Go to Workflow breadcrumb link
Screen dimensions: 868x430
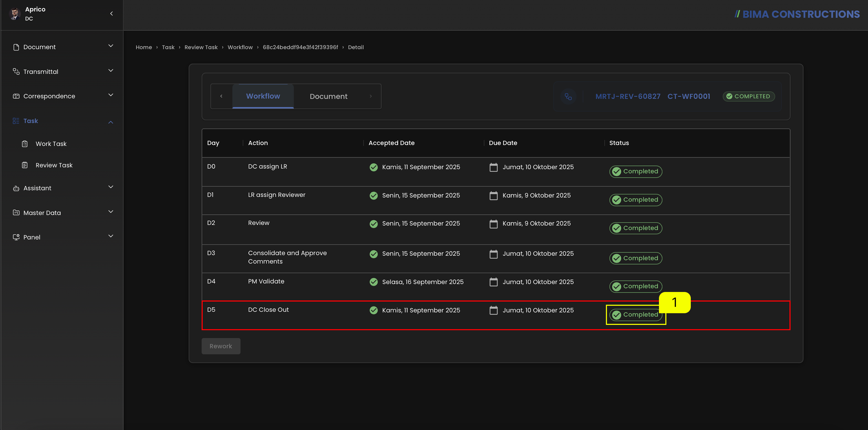pyautogui.click(x=240, y=47)
